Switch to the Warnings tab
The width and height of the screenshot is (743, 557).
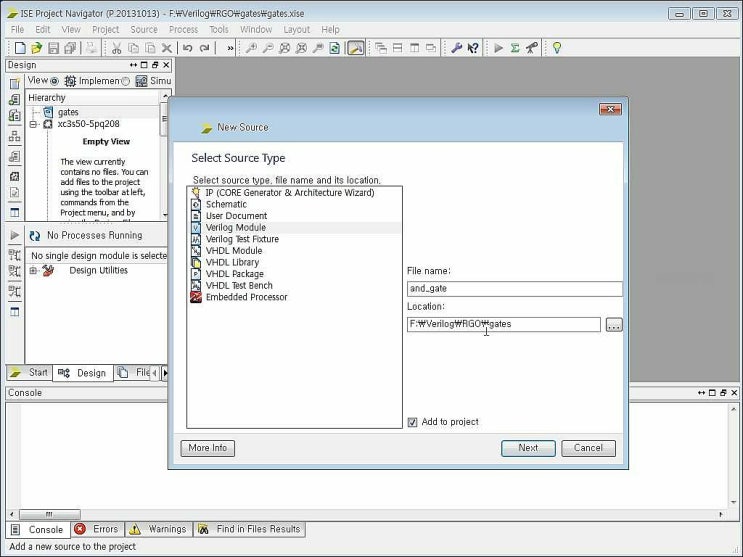(159, 529)
